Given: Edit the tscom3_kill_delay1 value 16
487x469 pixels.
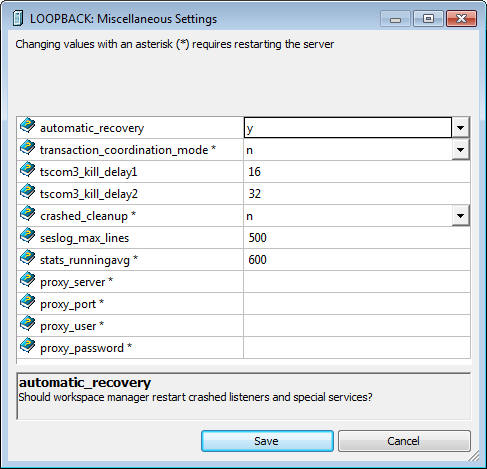Looking at the screenshot, I should tap(357, 172).
